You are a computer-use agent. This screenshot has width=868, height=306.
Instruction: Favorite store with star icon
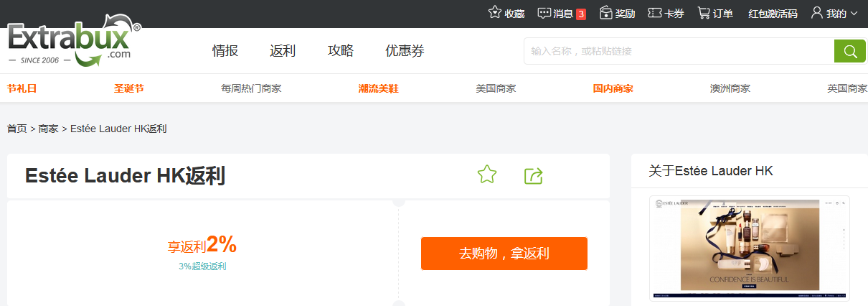(487, 175)
